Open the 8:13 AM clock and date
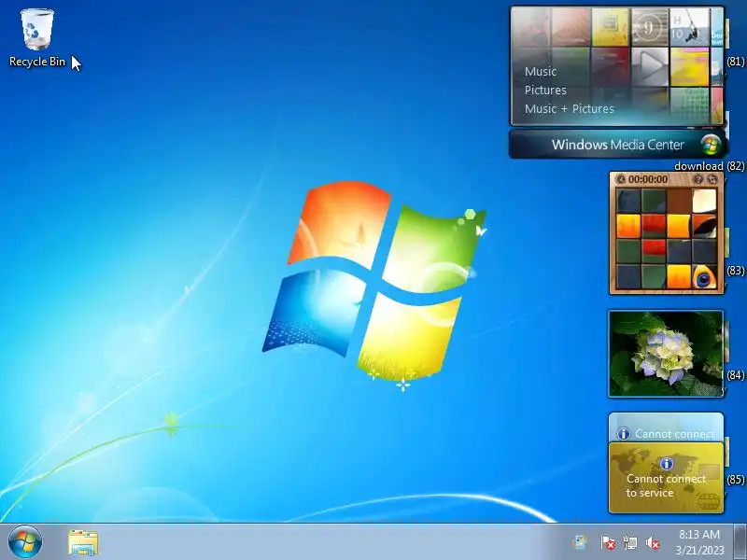Screen dimensions: 747x560 coord(698,542)
